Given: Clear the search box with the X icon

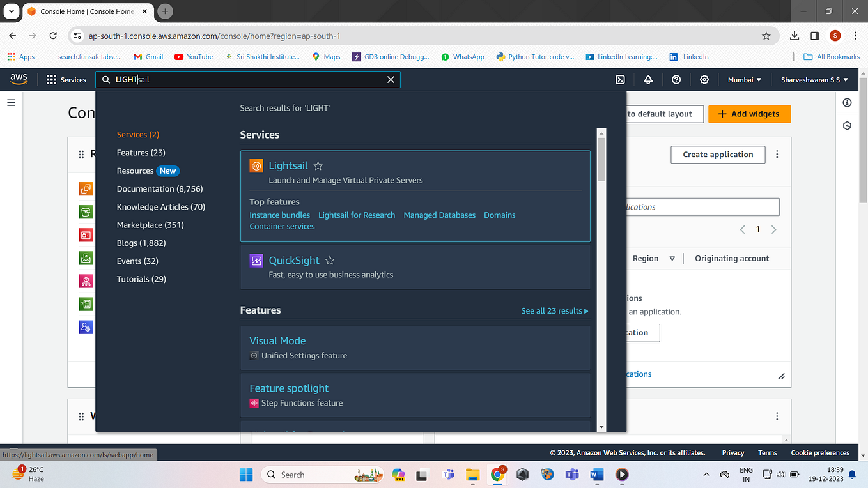Looking at the screenshot, I should click(391, 79).
